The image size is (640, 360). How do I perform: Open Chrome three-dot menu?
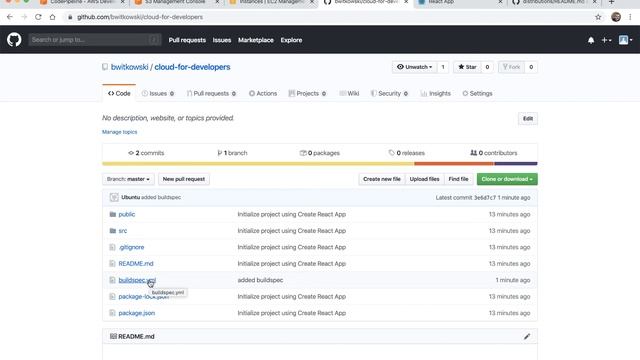tap(630, 17)
